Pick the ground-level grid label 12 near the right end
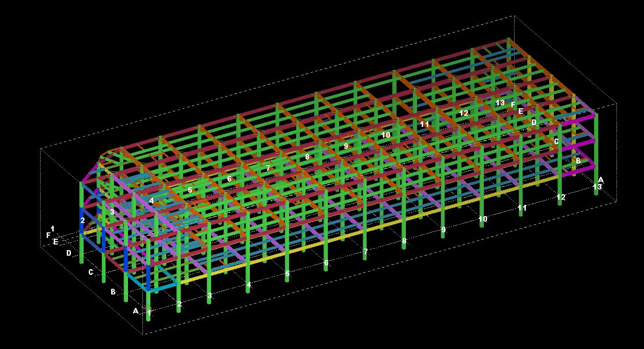 561,197
